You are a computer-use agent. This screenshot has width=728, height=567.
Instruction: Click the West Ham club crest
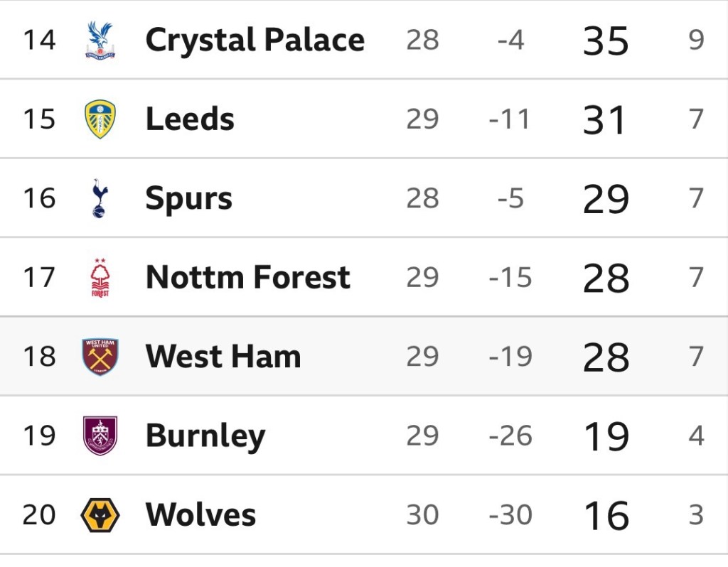[100, 357]
